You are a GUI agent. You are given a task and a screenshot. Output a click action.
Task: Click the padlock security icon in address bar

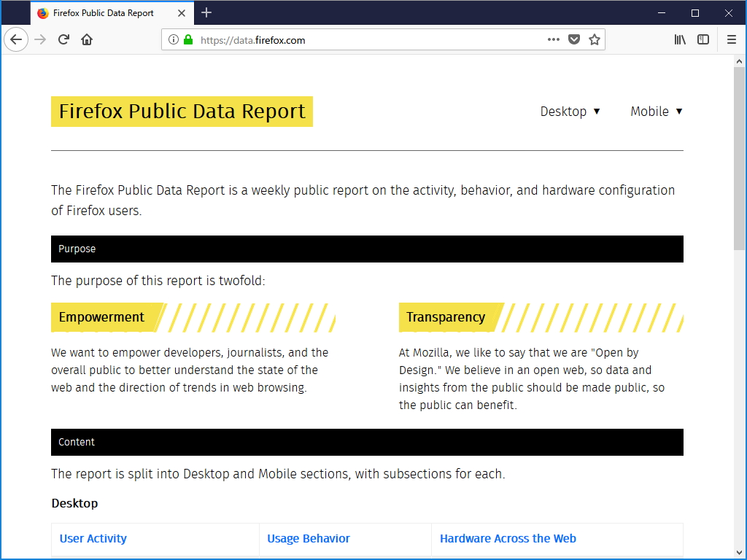coord(190,39)
